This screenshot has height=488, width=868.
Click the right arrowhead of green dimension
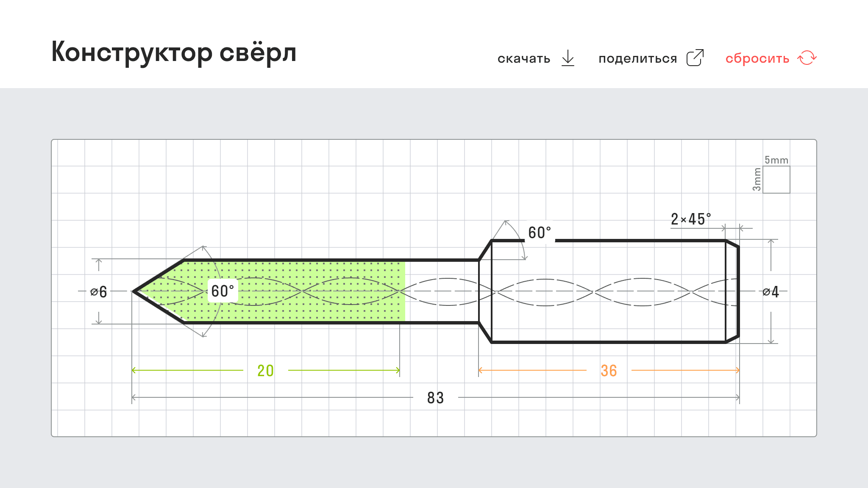(x=398, y=370)
